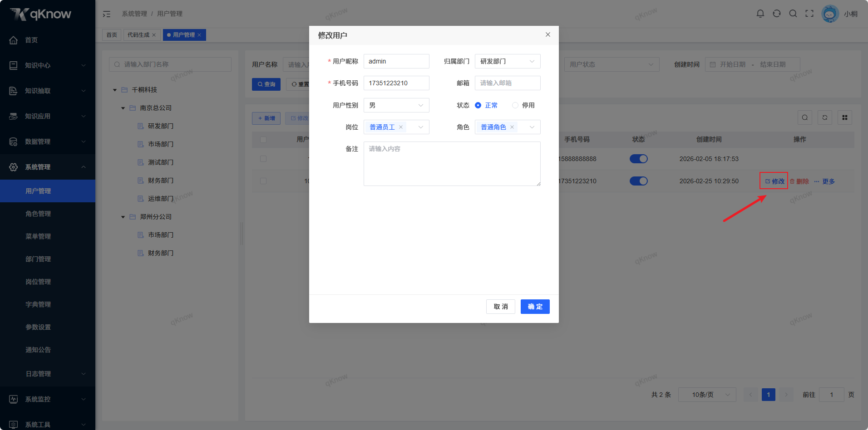This screenshot has width=868, height=430.
Task: Click the 备注 textarea
Action: [x=452, y=164]
